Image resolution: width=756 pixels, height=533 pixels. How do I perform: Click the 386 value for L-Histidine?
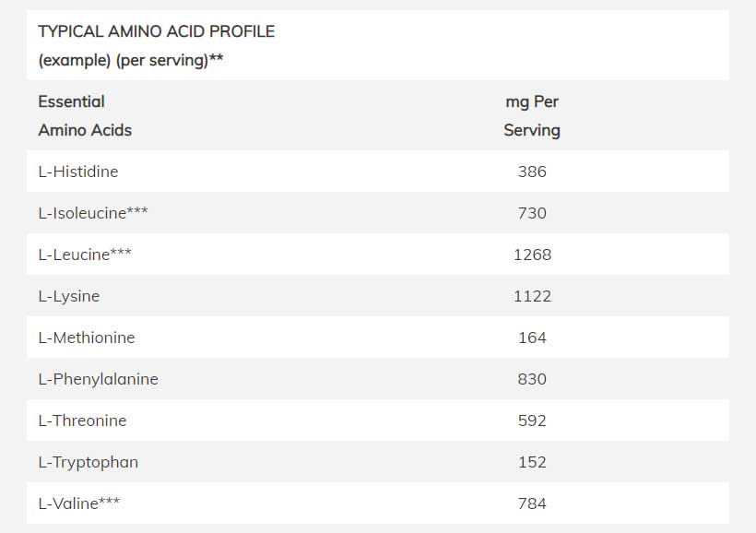[532, 172]
